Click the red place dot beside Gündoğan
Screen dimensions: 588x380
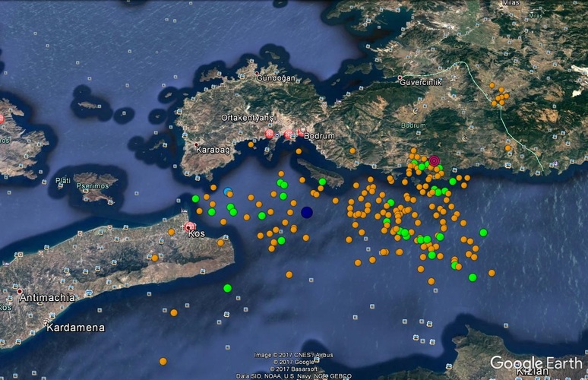click(257, 73)
